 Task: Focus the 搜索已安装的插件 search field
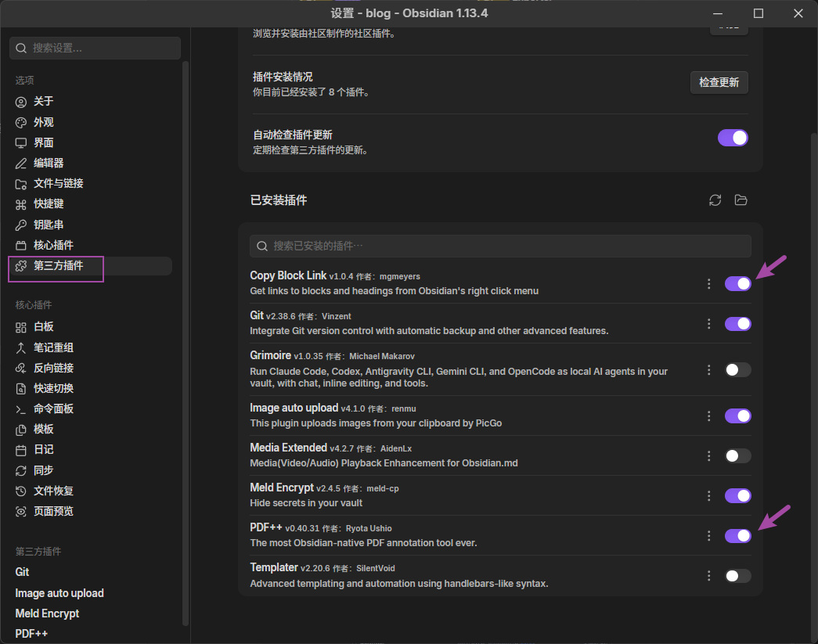pos(500,246)
